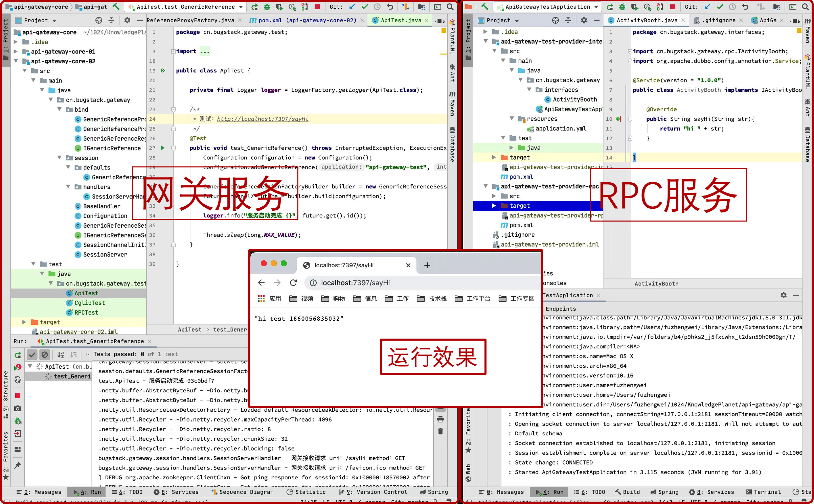Click rerun icon in Run panel

pyautogui.click(x=18, y=354)
